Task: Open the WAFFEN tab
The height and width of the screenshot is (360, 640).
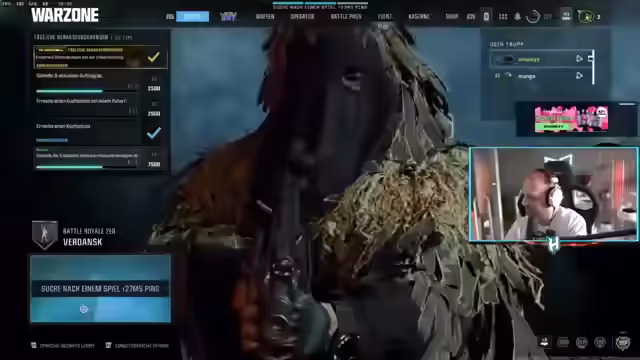Action: coord(265,17)
